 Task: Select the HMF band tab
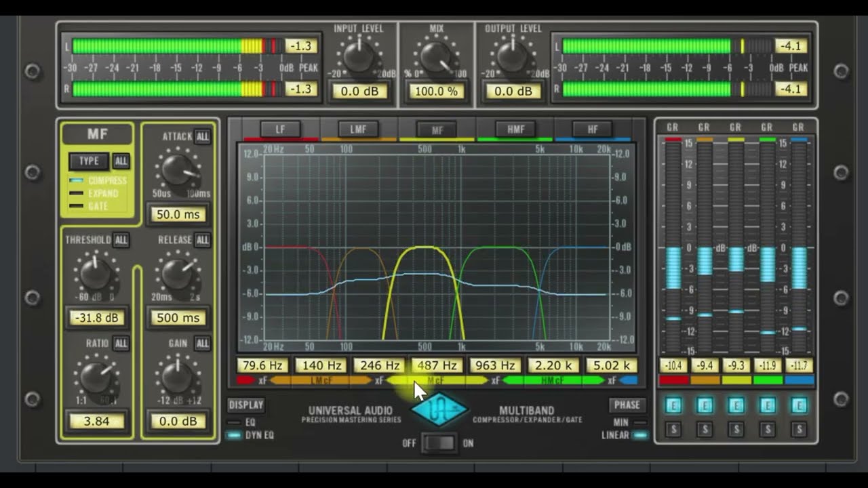pos(515,129)
